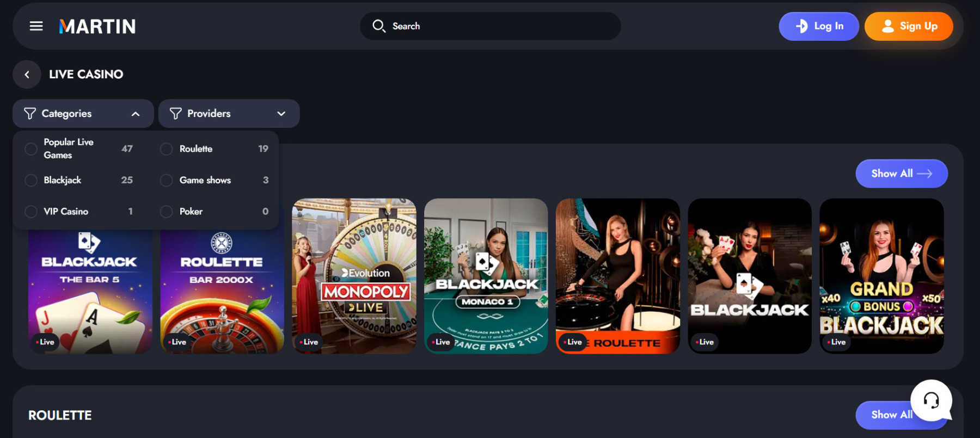Choose Poker from the category list
This screenshot has width=980, height=438.
(191, 212)
